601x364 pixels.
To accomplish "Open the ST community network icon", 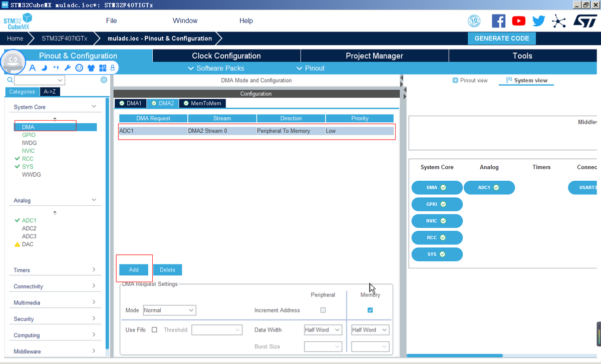I will pos(558,21).
